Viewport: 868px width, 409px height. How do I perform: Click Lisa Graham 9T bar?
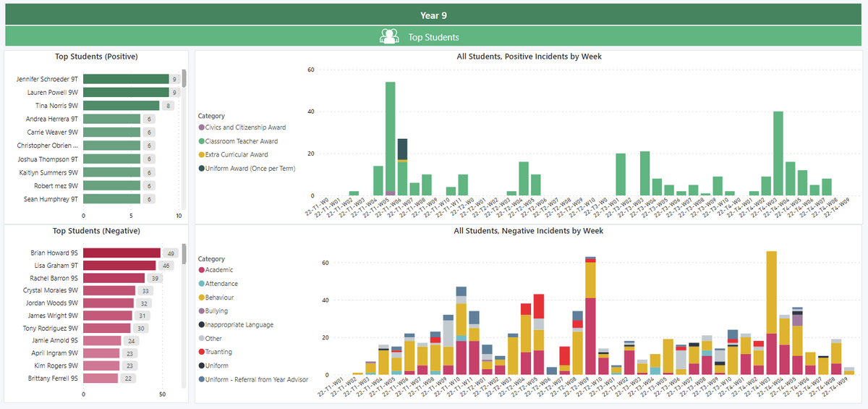pyautogui.click(x=120, y=266)
